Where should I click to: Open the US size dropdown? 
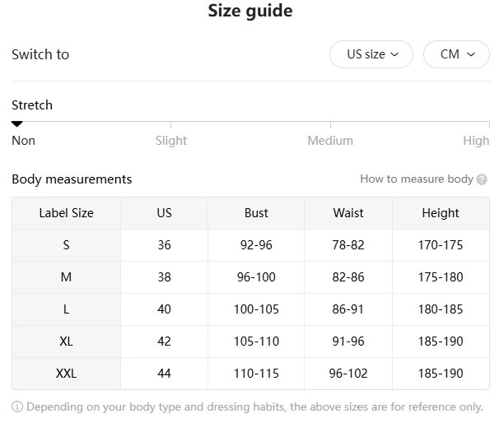pyautogui.click(x=371, y=54)
